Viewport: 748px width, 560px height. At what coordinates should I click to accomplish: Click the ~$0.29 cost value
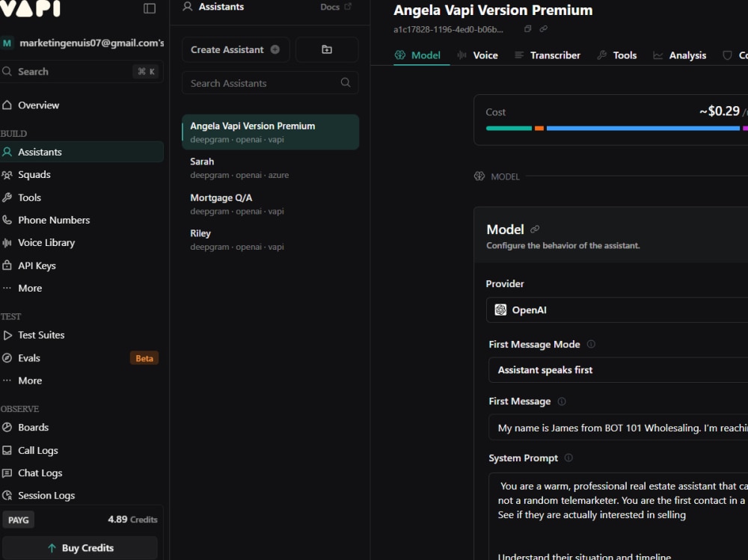point(720,111)
